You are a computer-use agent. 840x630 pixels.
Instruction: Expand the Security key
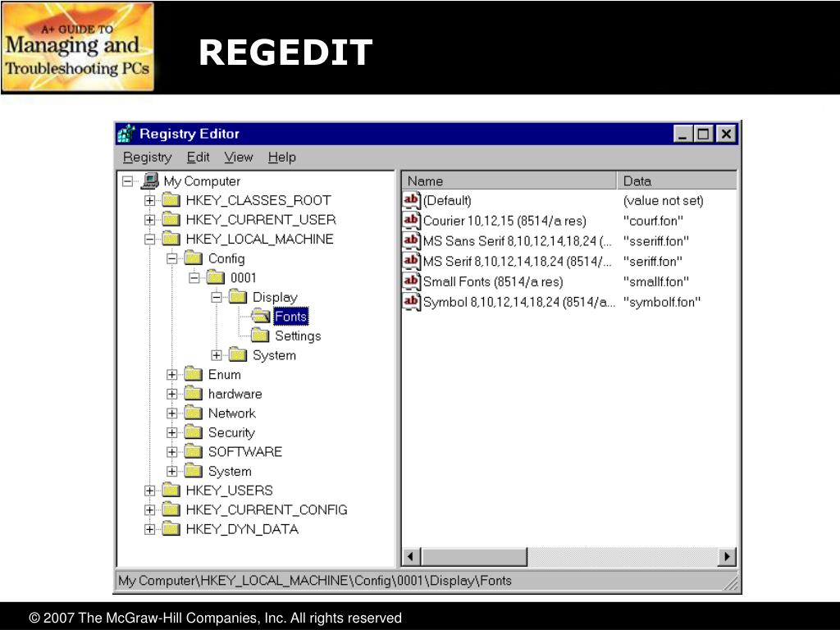[172, 432]
